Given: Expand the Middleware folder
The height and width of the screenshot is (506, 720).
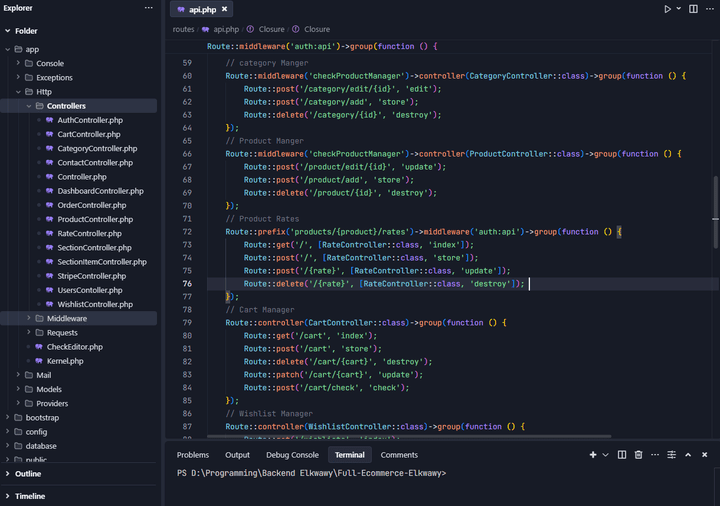Looking at the screenshot, I should [x=29, y=318].
